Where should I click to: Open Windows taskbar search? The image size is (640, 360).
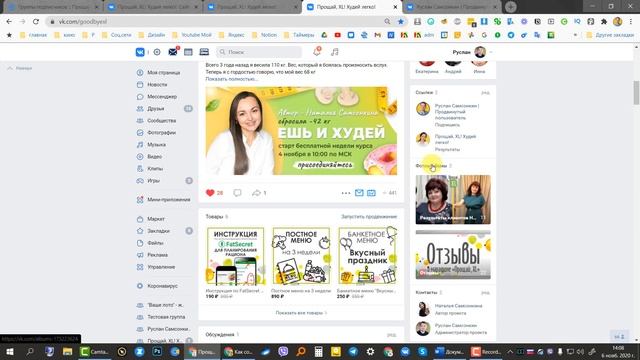29,352
